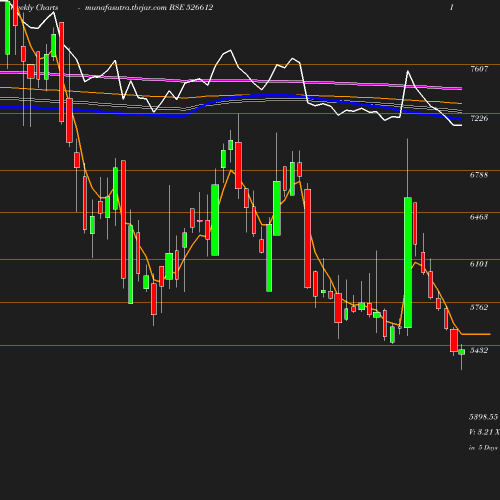The width and height of the screenshot is (500, 500).
Task: Click the 'in 5 Days' text
Action: point(483,448)
